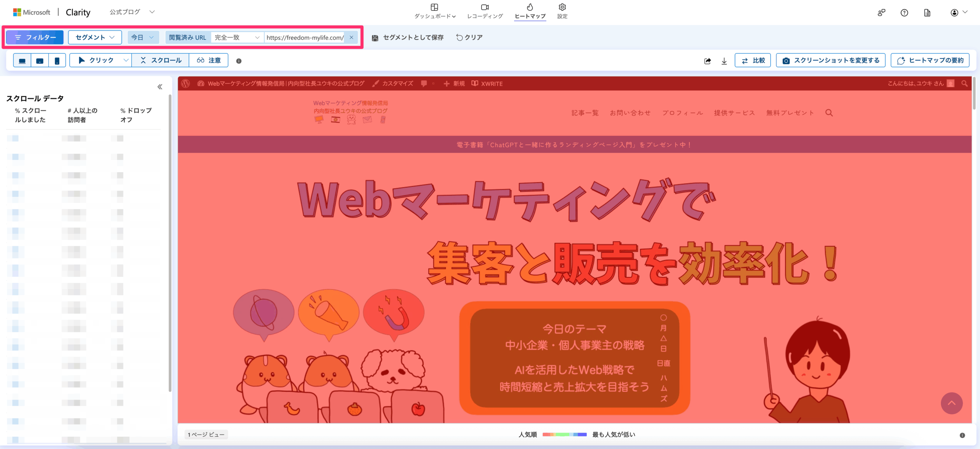Click XWRITE in the admin bar
Viewport: 980px width, 449px height.
pos(487,83)
